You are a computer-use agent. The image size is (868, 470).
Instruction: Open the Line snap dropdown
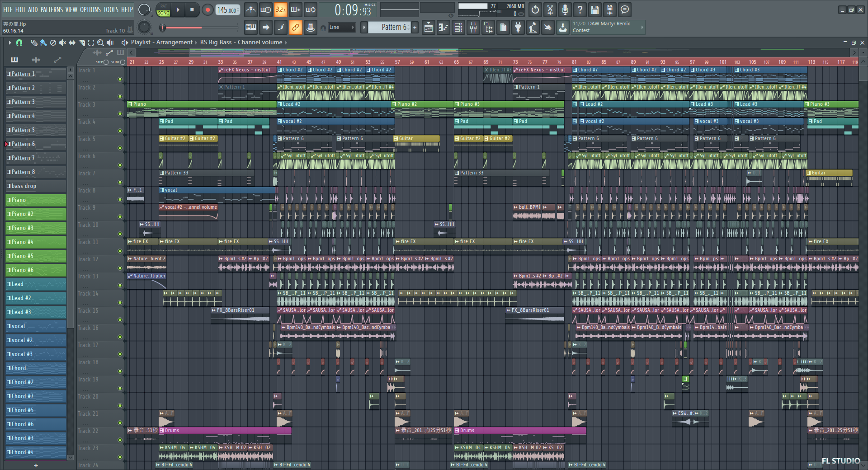pos(341,28)
